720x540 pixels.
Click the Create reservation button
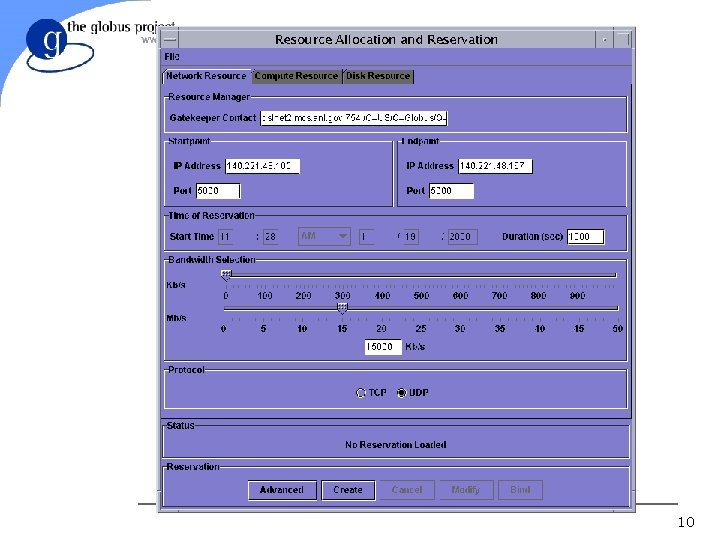[x=348, y=490]
